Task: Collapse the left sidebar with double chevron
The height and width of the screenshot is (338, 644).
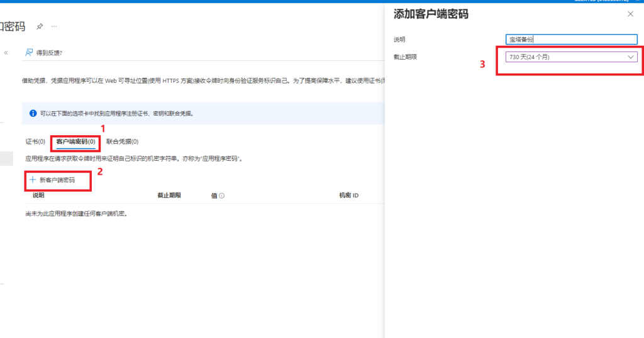Action: coord(6,53)
